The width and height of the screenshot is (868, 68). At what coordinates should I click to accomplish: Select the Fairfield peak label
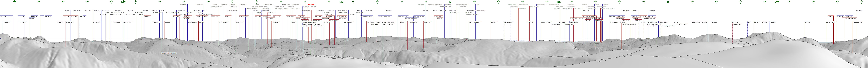[x=435, y=10]
